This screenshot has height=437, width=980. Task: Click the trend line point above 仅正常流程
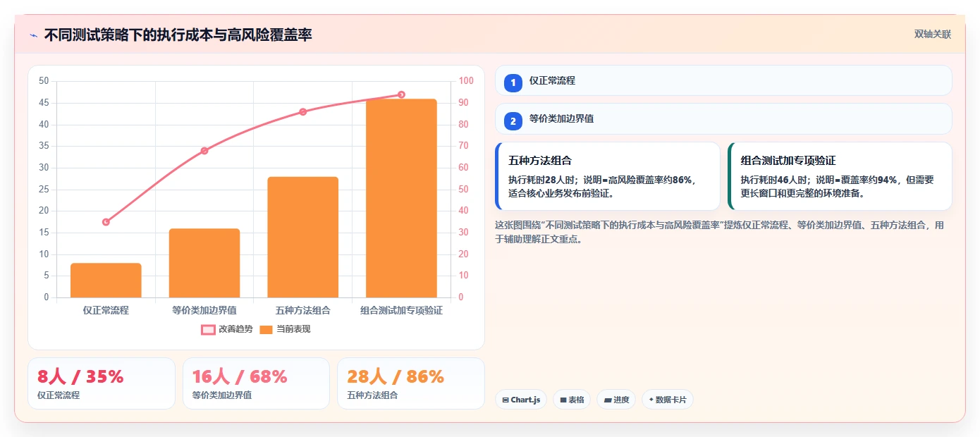point(106,222)
